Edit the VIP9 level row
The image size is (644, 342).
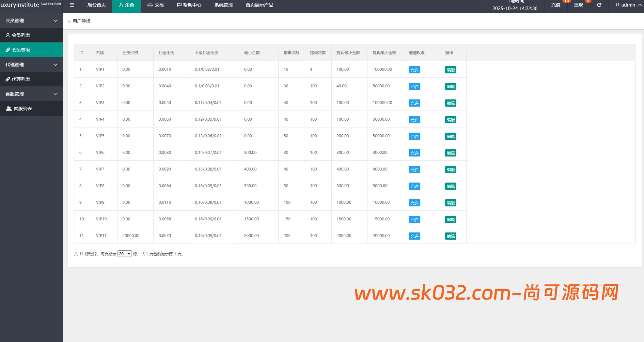point(450,203)
